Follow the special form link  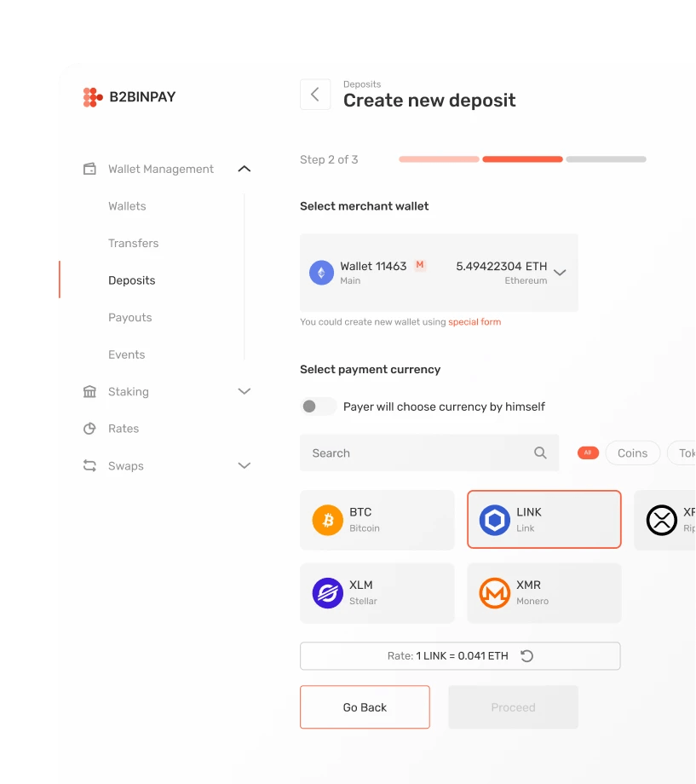click(x=475, y=322)
